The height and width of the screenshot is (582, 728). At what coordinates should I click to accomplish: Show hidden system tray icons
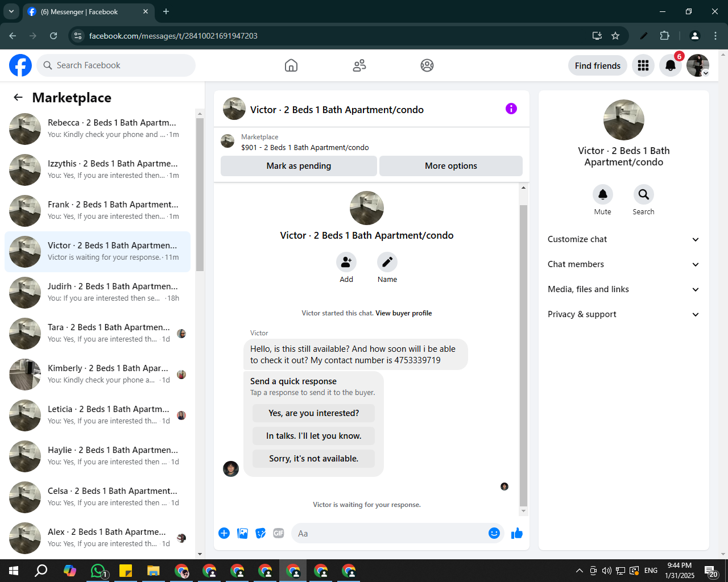pyautogui.click(x=579, y=571)
